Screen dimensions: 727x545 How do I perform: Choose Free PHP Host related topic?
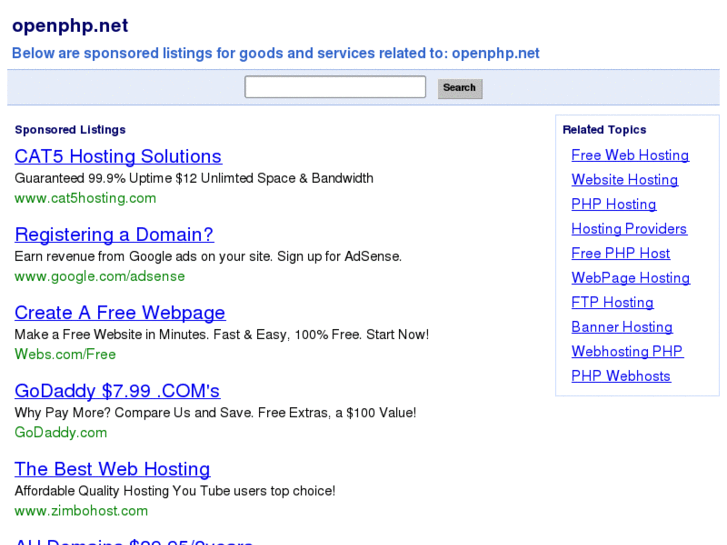[620, 253]
